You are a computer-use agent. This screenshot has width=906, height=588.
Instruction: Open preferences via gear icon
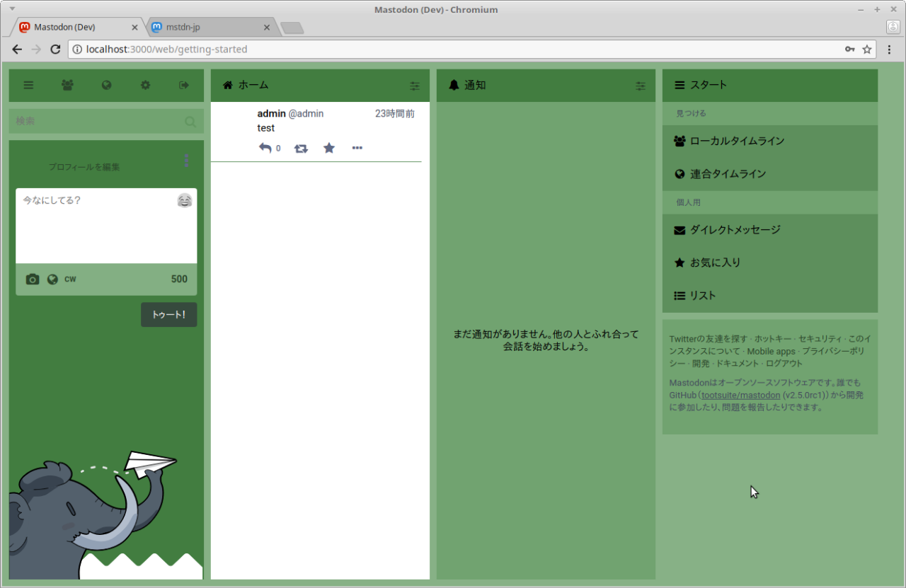[x=145, y=85]
